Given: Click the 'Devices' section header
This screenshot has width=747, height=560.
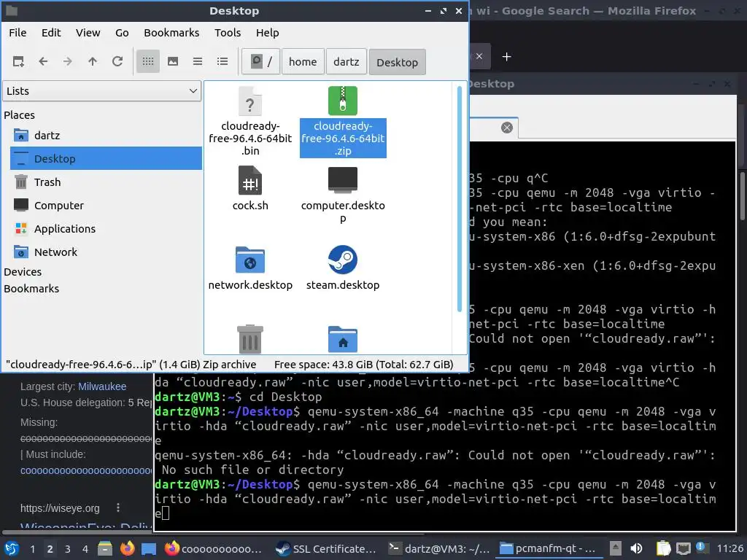Looking at the screenshot, I should tap(23, 272).
